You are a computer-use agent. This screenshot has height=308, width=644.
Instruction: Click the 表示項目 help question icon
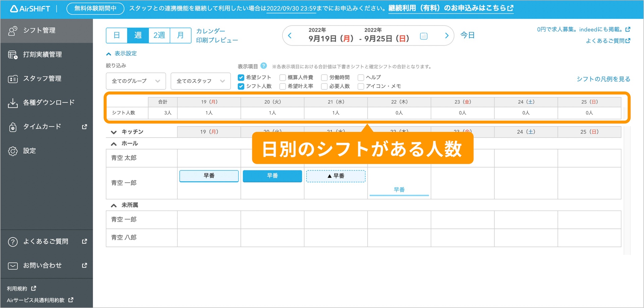(x=264, y=66)
